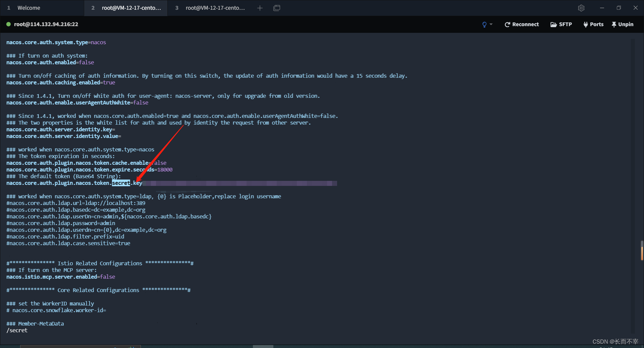Click the tab overview icon beside plus
644x348 pixels.
pyautogui.click(x=277, y=8)
